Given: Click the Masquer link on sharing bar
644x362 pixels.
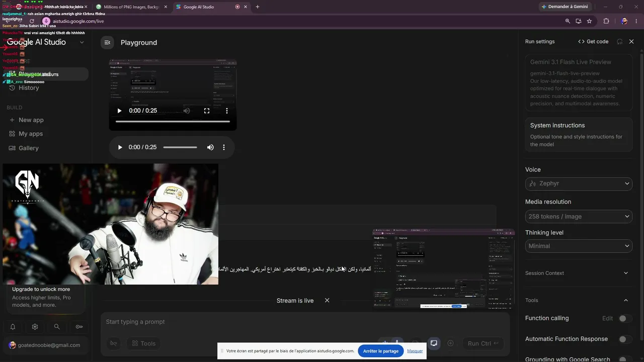Looking at the screenshot, I should pos(415,351).
